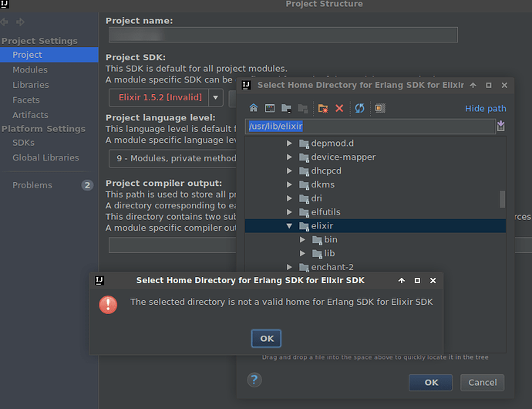Expand the dri folder
The width and height of the screenshot is (532, 409).
[x=289, y=198]
